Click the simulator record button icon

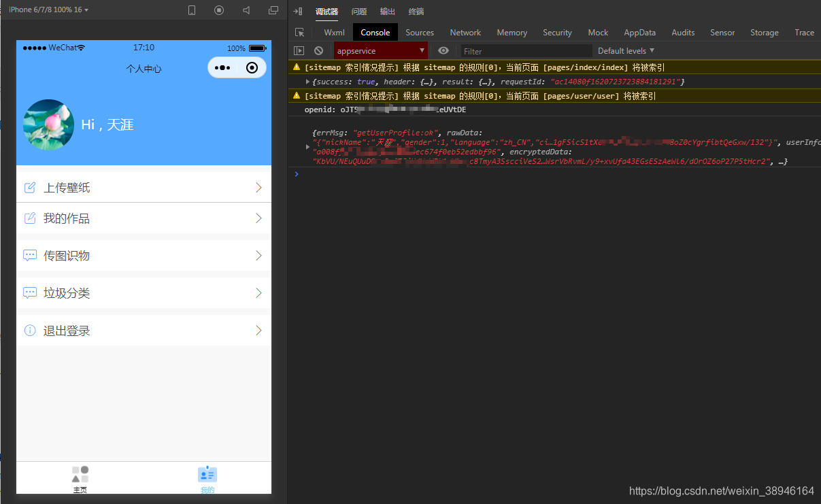click(x=219, y=10)
